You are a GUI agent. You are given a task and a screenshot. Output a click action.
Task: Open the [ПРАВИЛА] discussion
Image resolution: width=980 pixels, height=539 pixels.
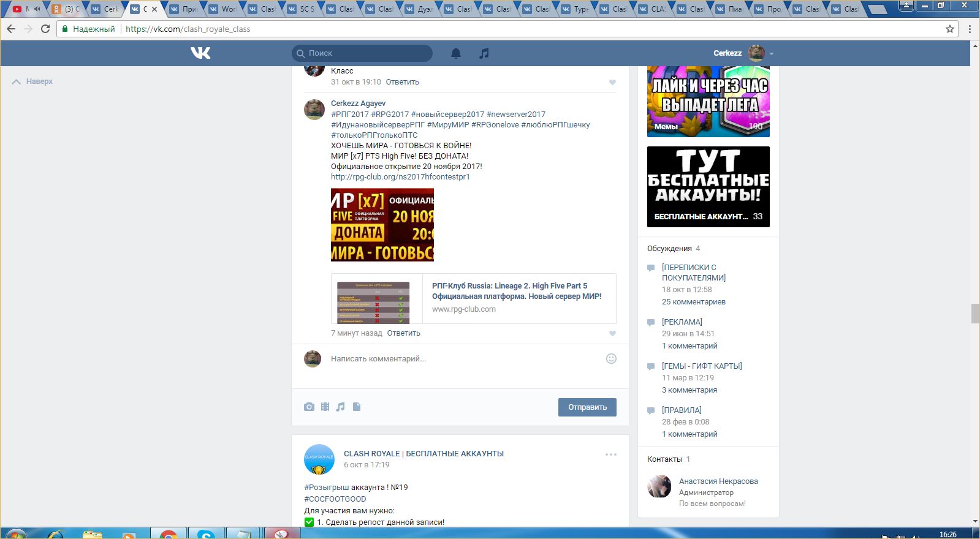pos(682,410)
